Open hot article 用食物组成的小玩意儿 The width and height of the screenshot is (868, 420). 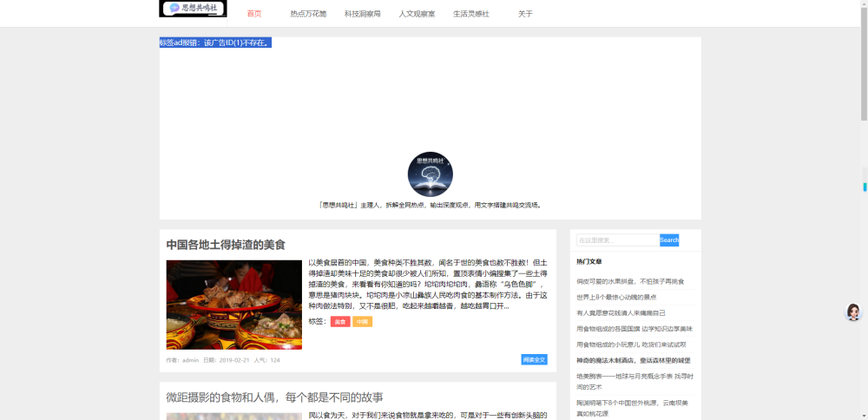click(631, 345)
